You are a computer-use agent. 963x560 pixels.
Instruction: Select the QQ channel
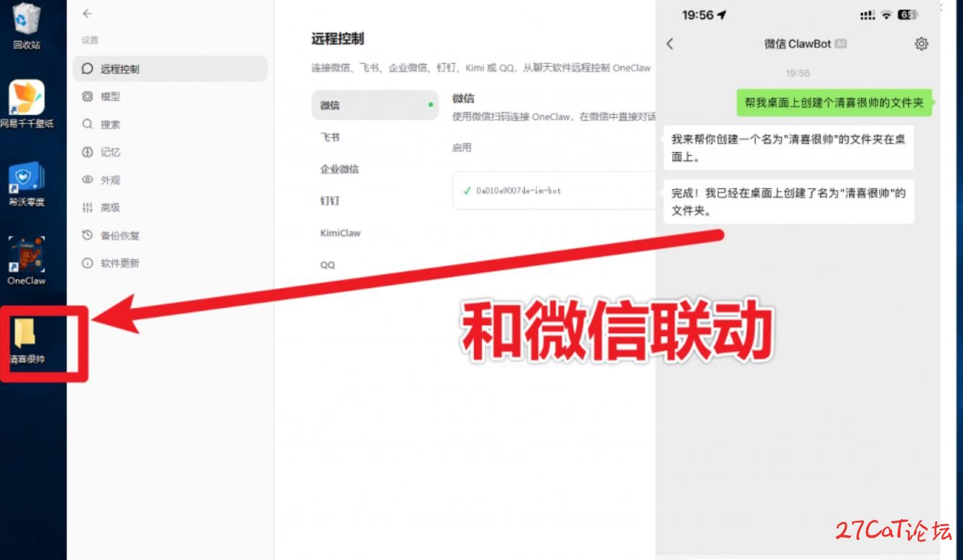click(x=327, y=265)
